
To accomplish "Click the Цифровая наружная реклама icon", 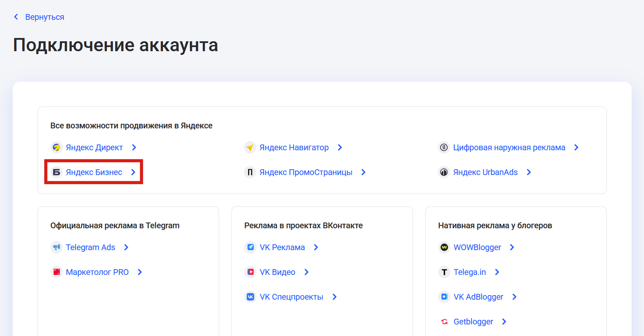I will [444, 147].
